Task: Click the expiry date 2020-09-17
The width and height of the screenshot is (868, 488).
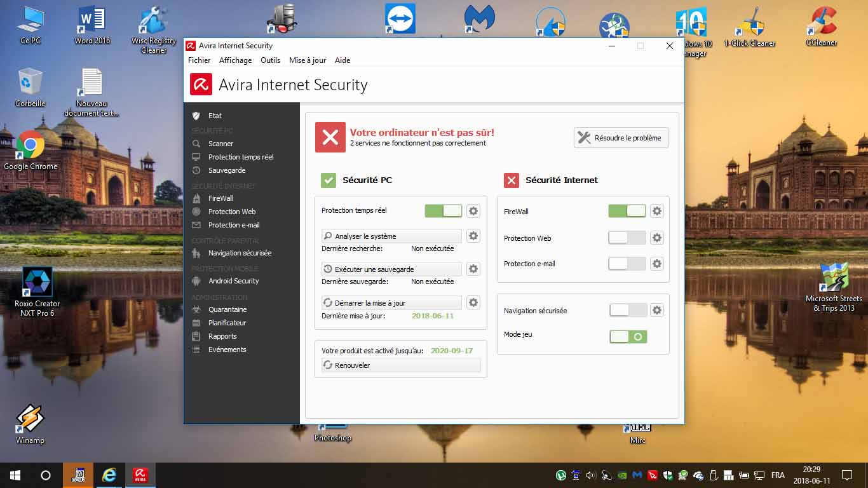Action: point(452,351)
